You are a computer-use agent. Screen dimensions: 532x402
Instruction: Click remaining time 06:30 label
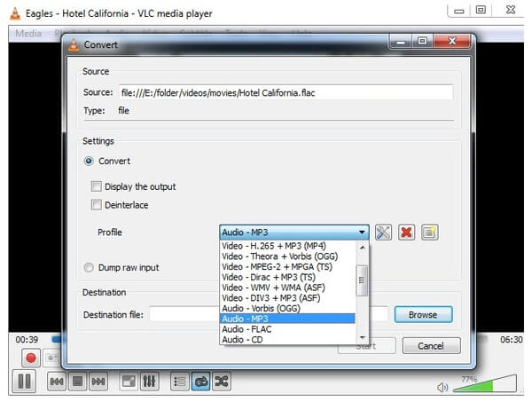click(x=512, y=340)
